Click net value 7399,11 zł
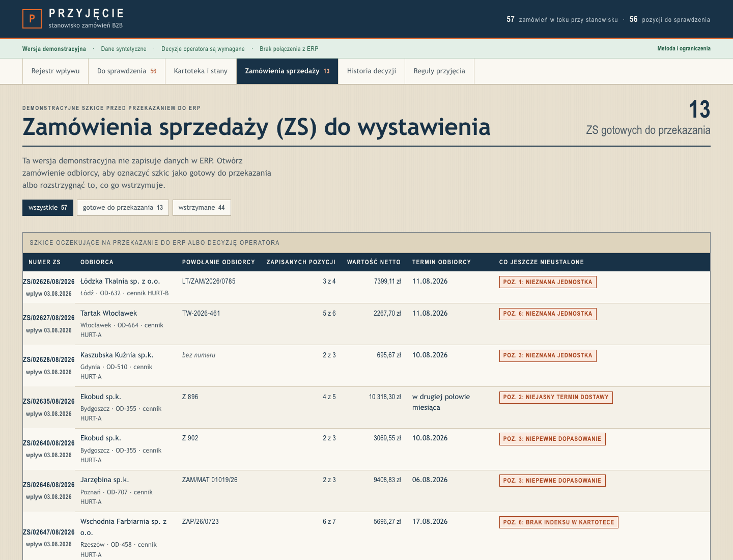Image resolution: width=733 pixels, height=560 pixels. point(387,281)
